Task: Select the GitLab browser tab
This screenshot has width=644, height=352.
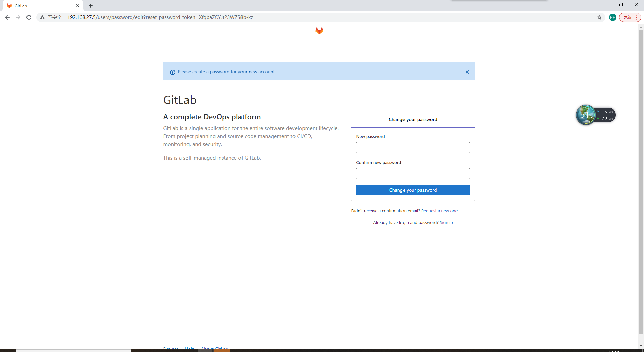Action: tap(40, 6)
